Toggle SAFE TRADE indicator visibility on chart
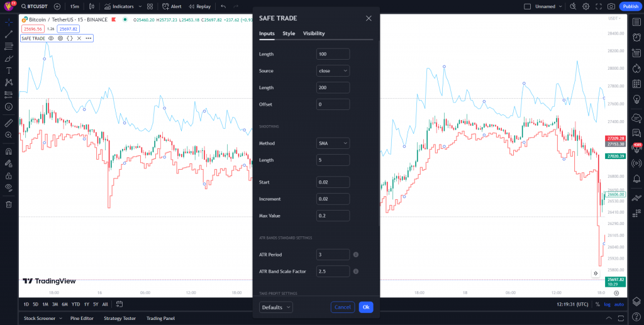The width and height of the screenshot is (644, 325). [51, 38]
